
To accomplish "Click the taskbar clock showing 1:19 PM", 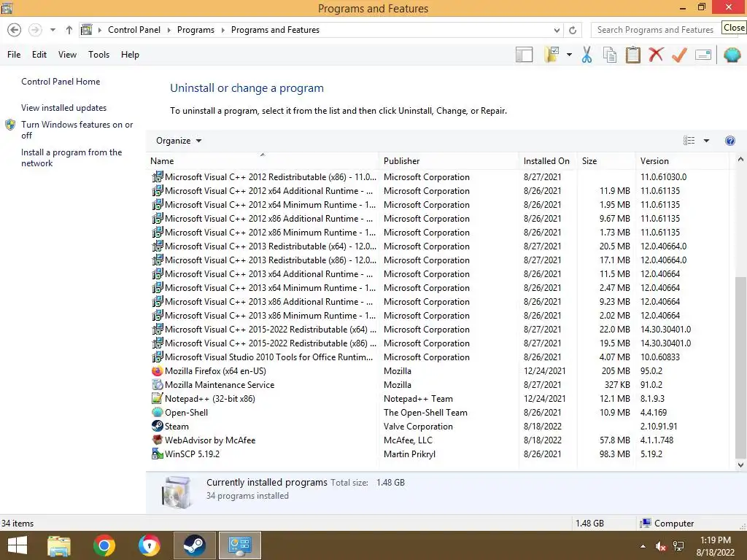I will 715,546.
